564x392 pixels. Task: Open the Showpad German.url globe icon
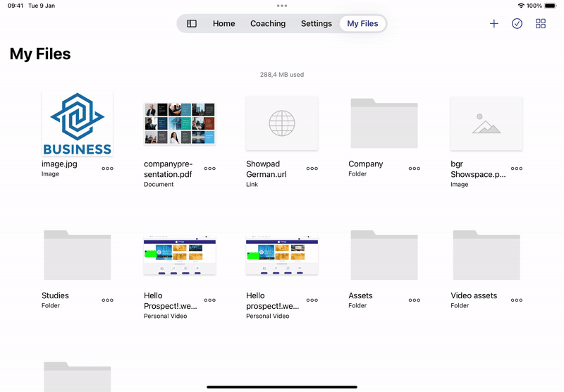pyautogui.click(x=282, y=123)
